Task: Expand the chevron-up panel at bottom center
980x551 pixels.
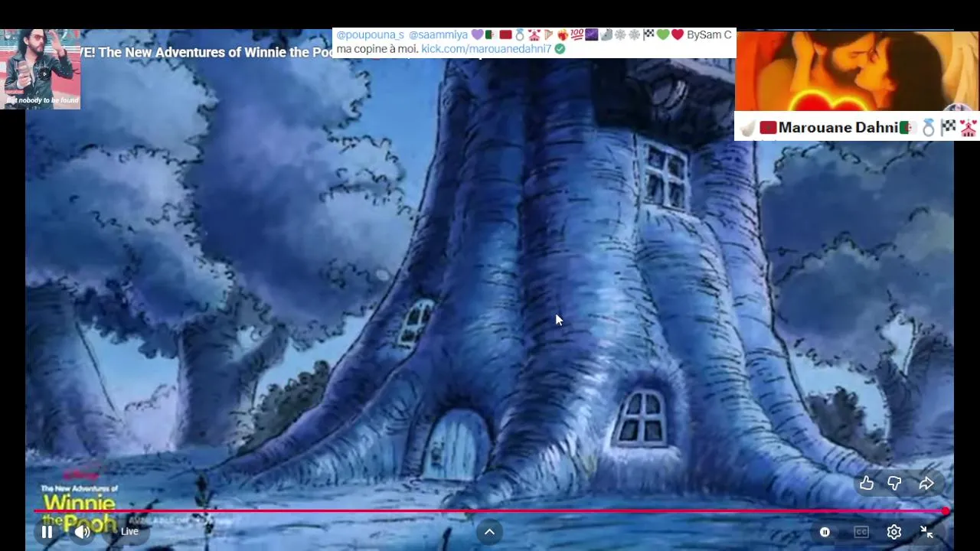Action: coord(489,532)
